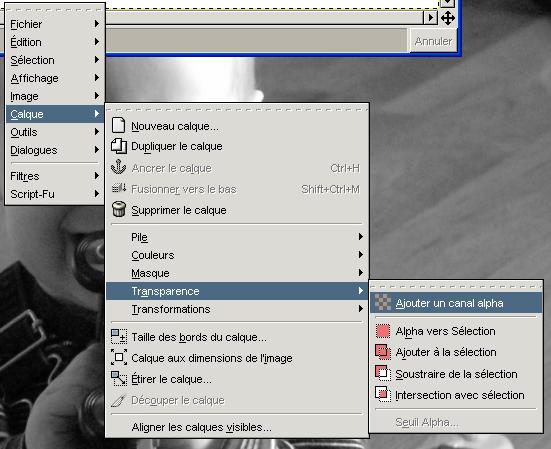The height and width of the screenshot is (449, 551).
Task: Click the Calque aux dimensions de l'image icon
Action: (119, 358)
